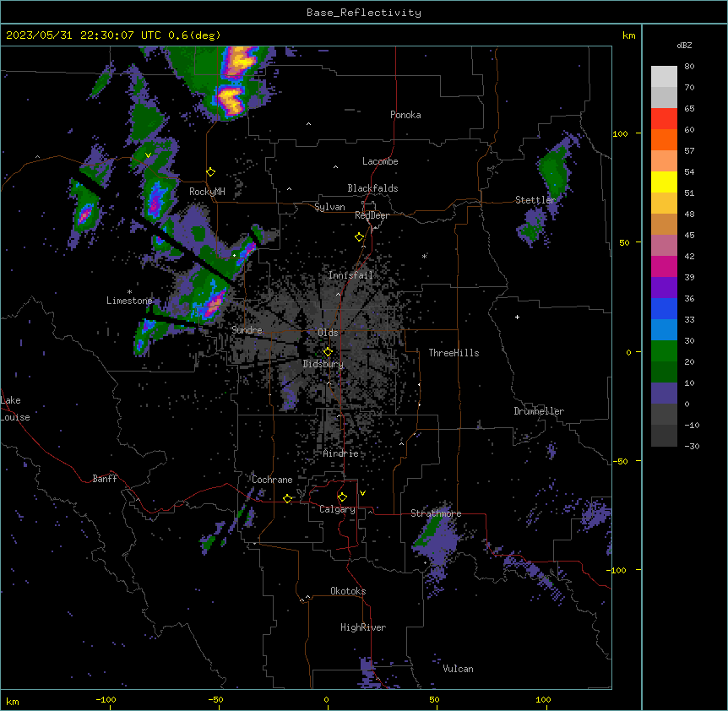Click the yellow V marker east of Calgary diamond
Screen dimensions: 728x711
click(x=362, y=493)
